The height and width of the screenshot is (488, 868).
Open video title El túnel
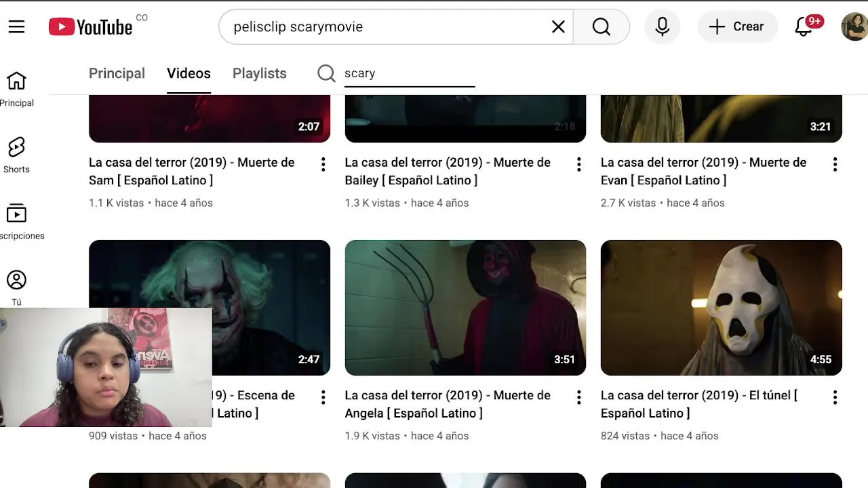[x=699, y=404]
